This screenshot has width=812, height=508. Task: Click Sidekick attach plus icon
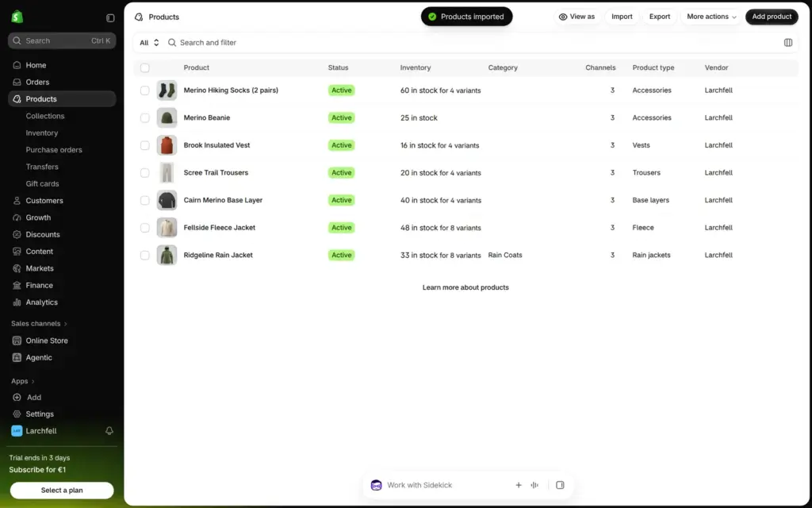pyautogui.click(x=519, y=485)
